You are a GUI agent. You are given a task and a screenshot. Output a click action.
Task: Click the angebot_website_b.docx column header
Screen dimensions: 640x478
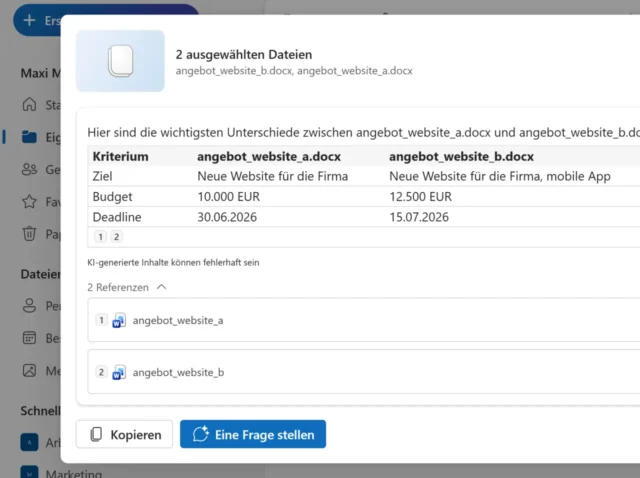[x=462, y=156]
